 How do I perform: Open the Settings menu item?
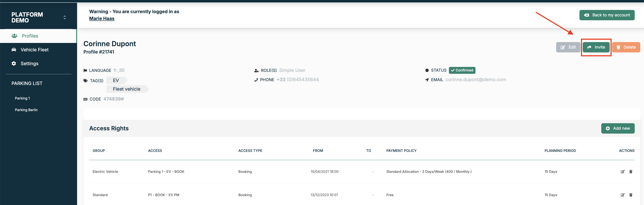pyautogui.click(x=30, y=63)
